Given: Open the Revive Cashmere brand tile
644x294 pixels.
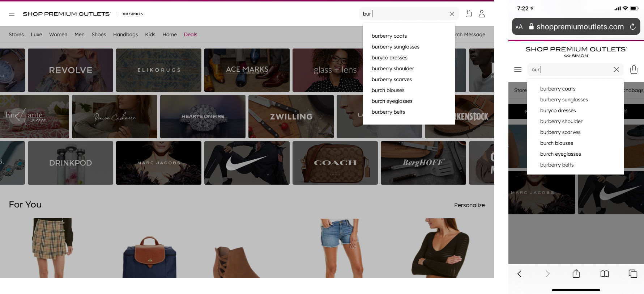Looking at the screenshot, I should (115, 117).
